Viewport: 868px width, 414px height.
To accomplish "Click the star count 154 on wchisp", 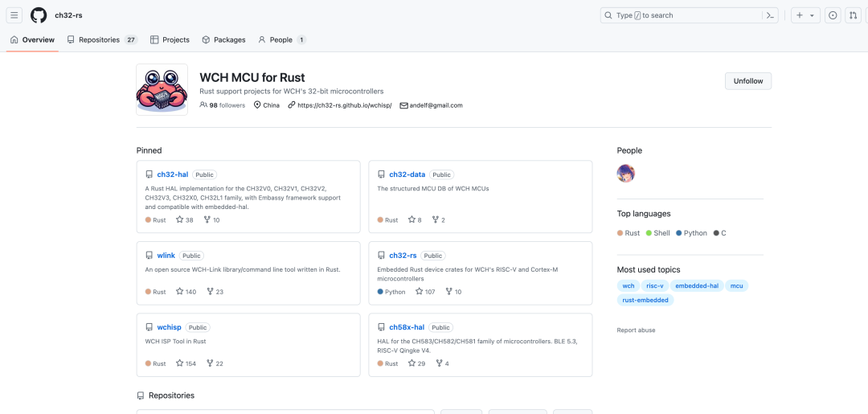I will coord(186,363).
